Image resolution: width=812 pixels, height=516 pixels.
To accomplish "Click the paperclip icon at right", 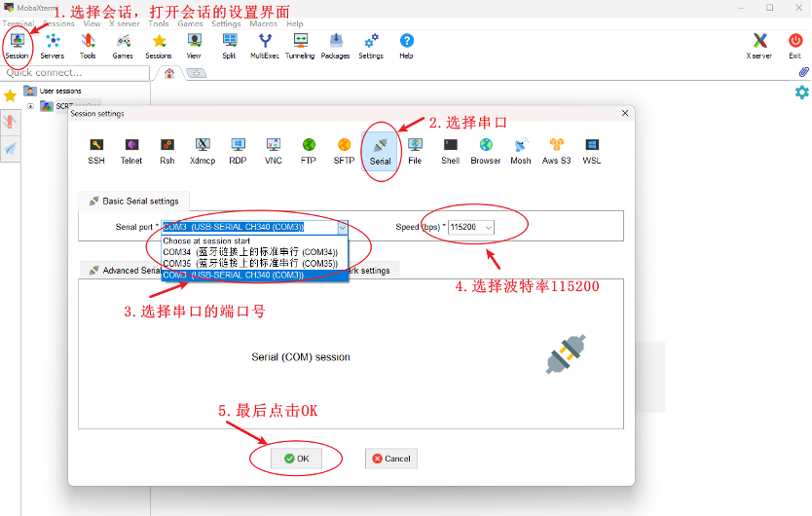I will [803, 72].
